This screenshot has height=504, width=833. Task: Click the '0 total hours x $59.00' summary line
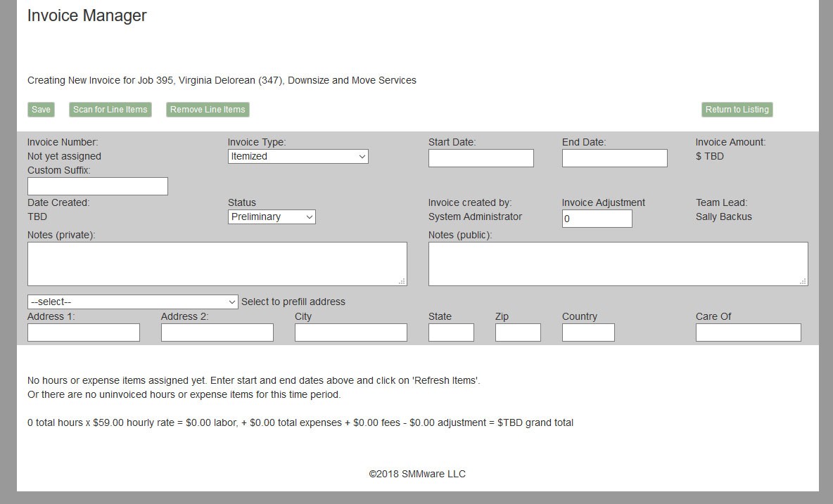[300, 423]
